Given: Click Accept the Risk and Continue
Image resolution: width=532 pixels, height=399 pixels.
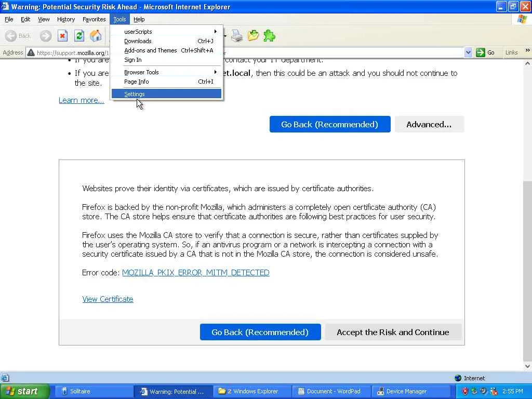Looking at the screenshot, I should pos(393,332).
